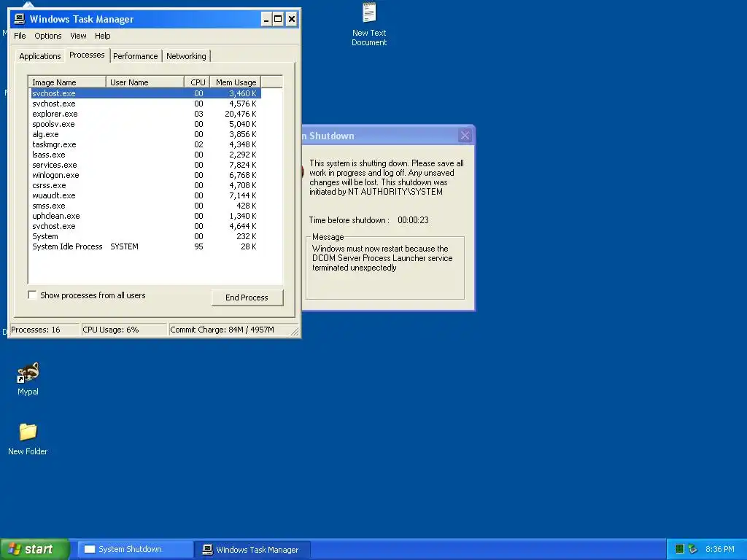Viewport: 747px width, 560px height.
Task: Sort by CPU column header
Action: [197, 82]
